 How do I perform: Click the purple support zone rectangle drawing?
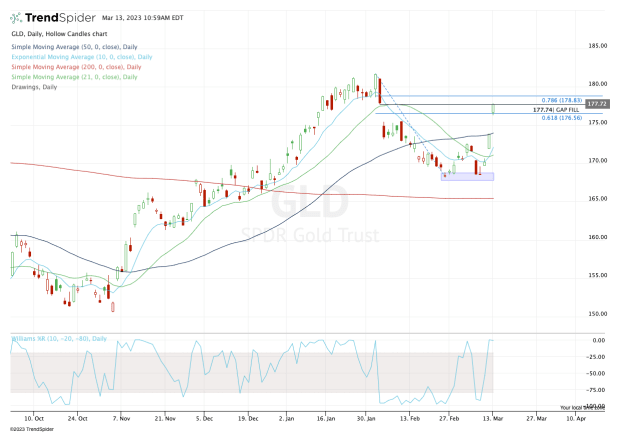467,177
